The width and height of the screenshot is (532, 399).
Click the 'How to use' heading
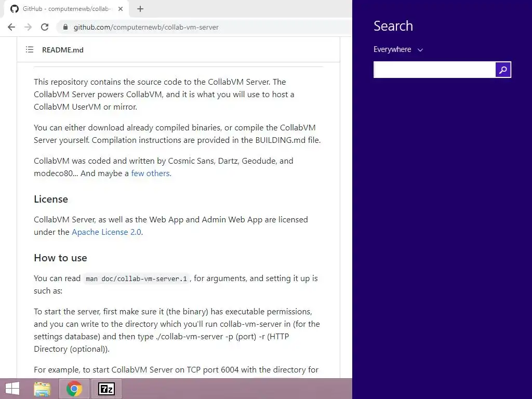60,258
